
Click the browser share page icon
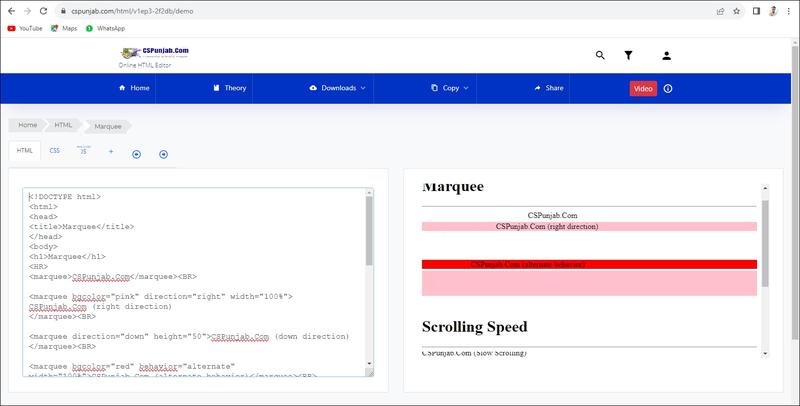719,11
